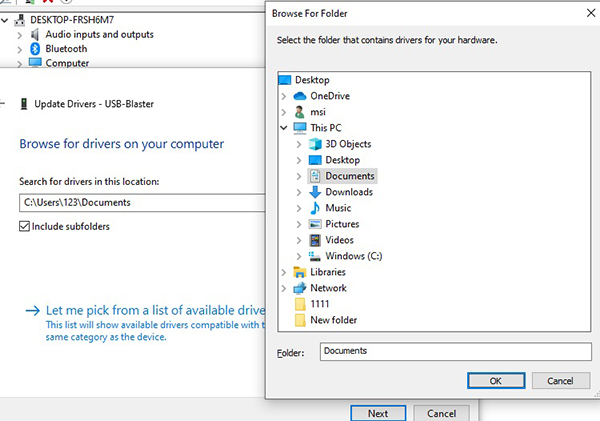
Task: Click Let me pick from a list link
Action: coord(150,310)
